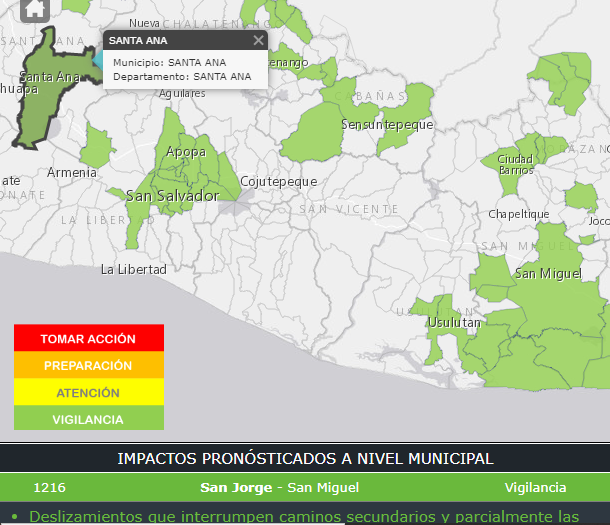The width and height of the screenshot is (610, 525).
Task: Click the Usulután label on map
Action: coord(454,323)
